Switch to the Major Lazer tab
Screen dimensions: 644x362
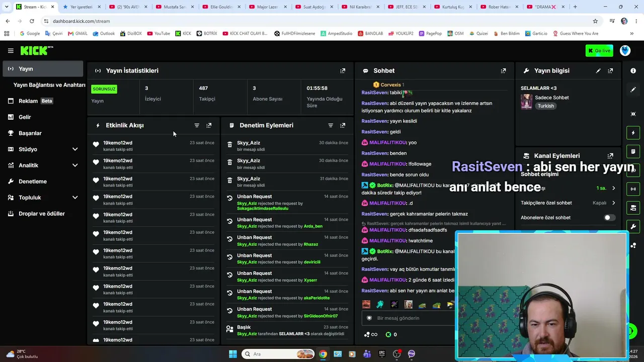(x=267, y=7)
